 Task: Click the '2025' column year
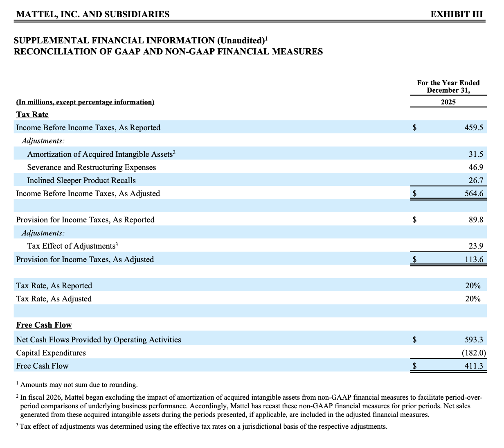448,102
